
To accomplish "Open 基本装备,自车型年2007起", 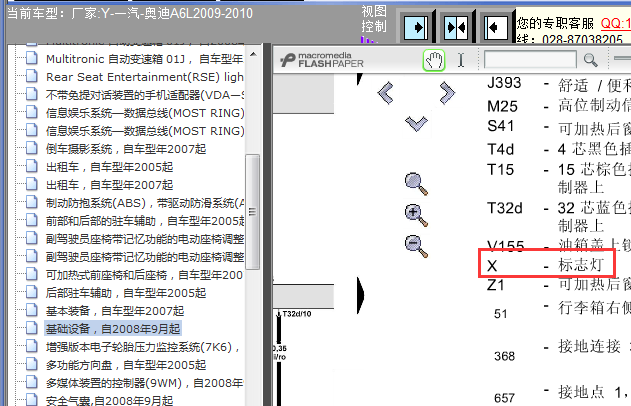I will click(x=115, y=311).
